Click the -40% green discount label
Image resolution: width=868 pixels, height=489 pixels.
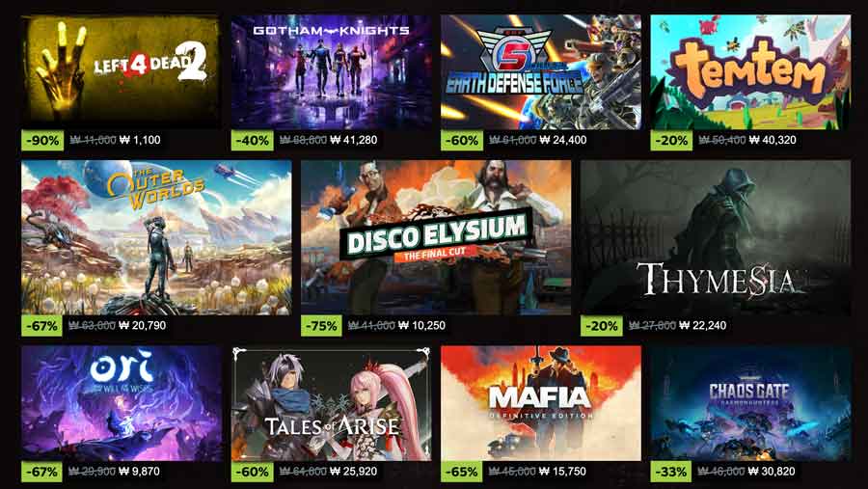[x=252, y=140]
